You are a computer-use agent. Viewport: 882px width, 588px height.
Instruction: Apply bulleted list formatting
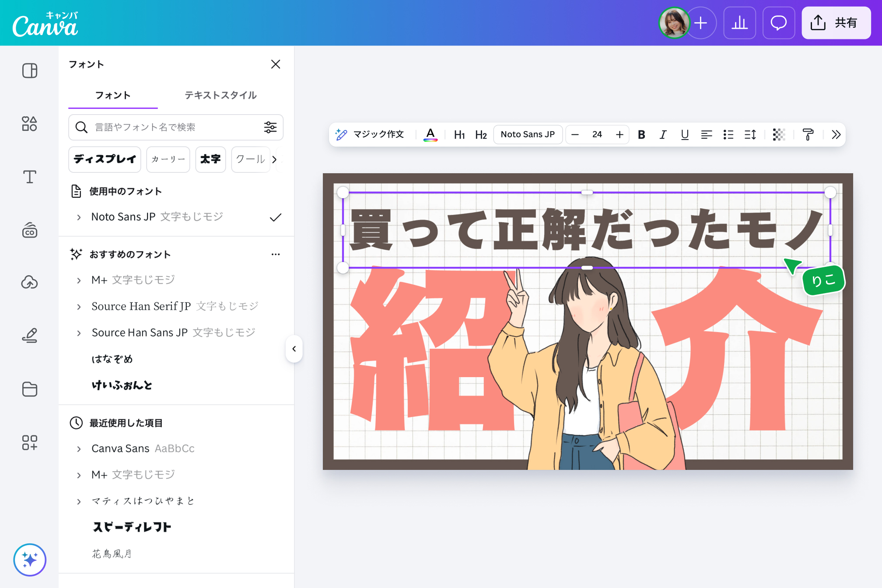click(x=728, y=135)
